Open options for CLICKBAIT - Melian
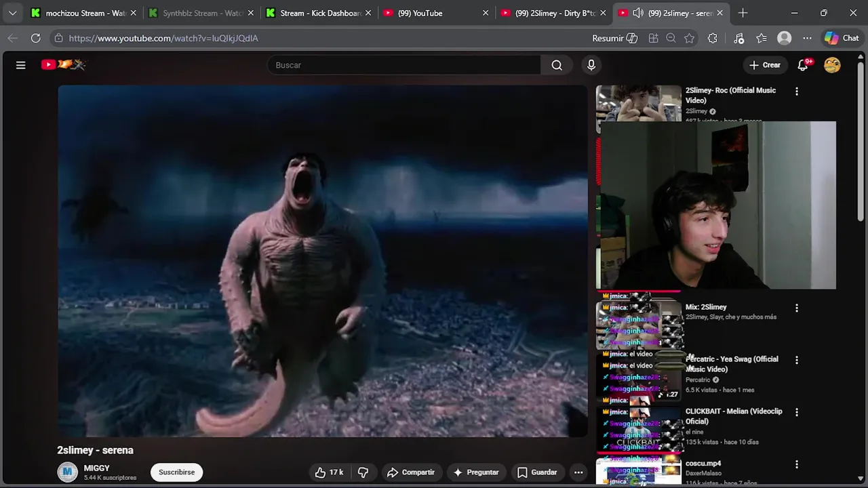This screenshot has width=868, height=488. (797, 412)
